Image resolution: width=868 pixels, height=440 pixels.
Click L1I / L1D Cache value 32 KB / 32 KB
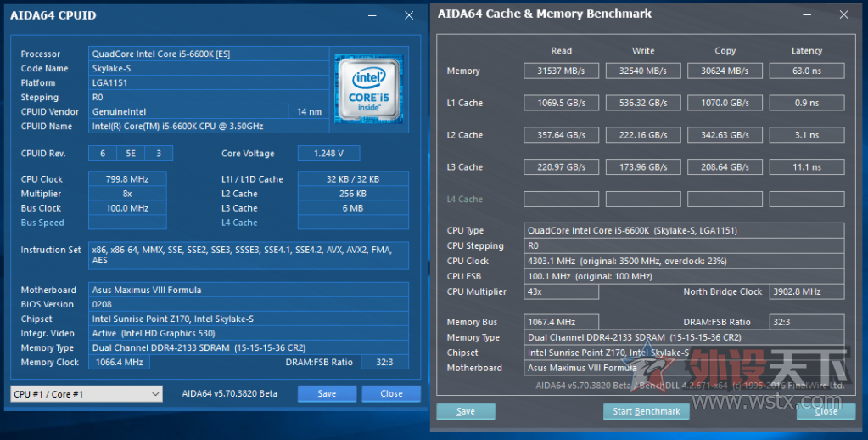tap(353, 179)
